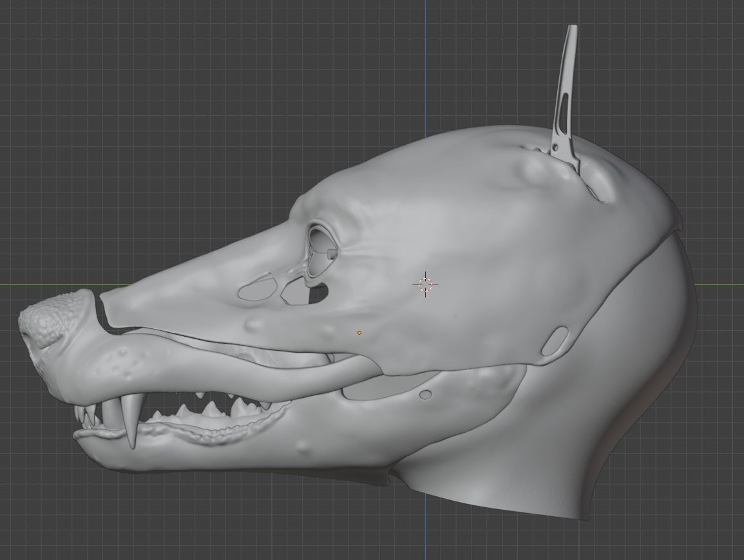Click where the blue axis meets the grid

click(x=425, y=285)
